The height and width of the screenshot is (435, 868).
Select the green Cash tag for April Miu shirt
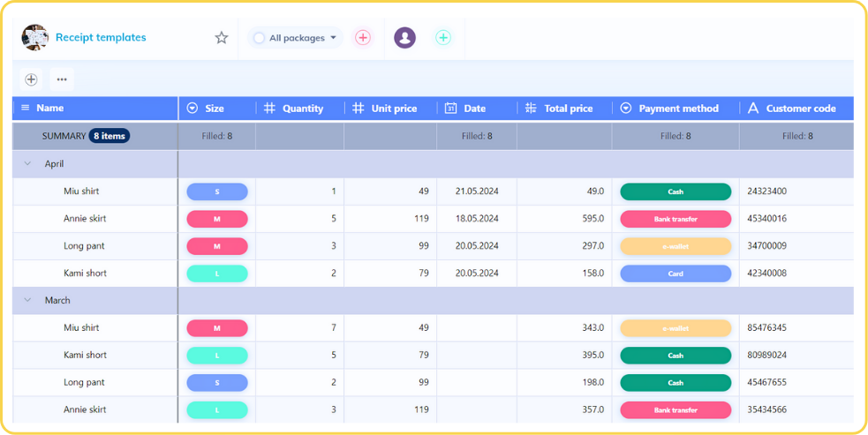(x=676, y=191)
